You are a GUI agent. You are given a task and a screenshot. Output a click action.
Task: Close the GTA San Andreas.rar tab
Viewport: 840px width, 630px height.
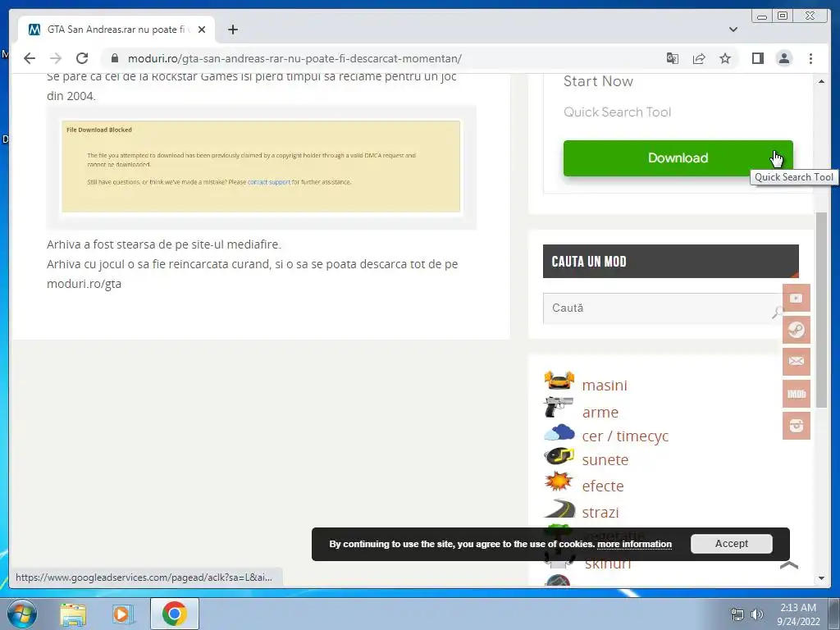202,30
